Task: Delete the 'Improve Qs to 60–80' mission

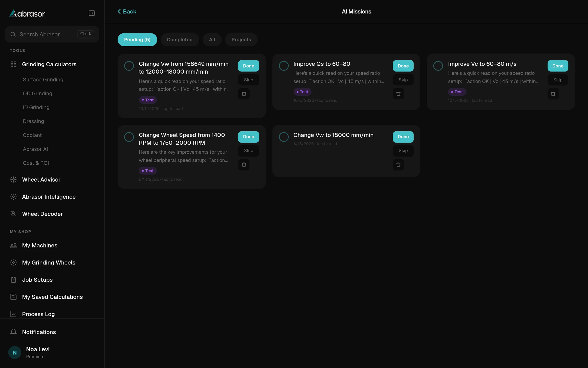Action: 398,94
